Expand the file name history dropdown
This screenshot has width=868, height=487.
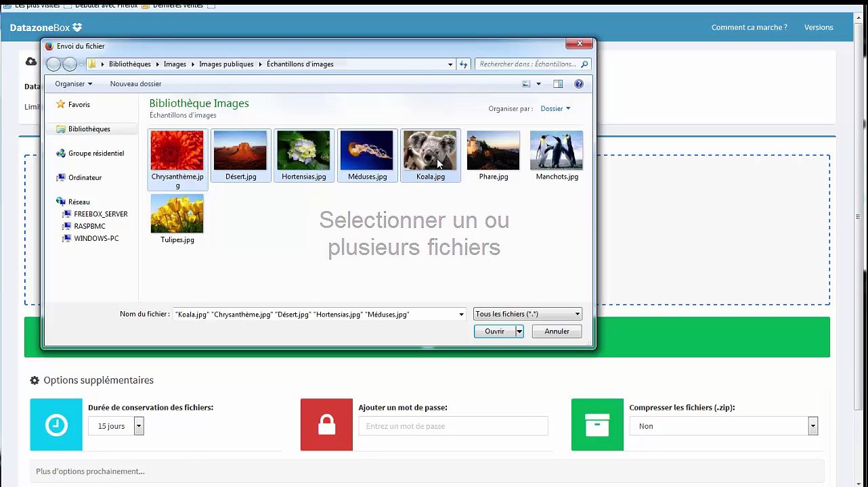click(462, 315)
